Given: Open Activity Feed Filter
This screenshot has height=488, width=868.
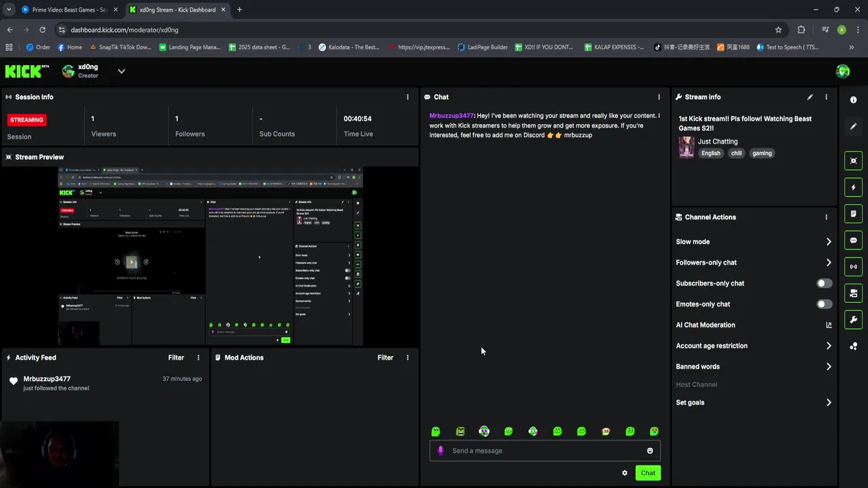Looking at the screenshot, I should coord(176,357).
